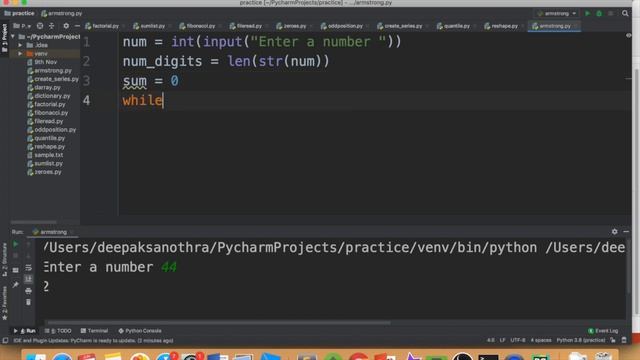Click the practice breadcrumb in navigation bar

coord(19,13)
